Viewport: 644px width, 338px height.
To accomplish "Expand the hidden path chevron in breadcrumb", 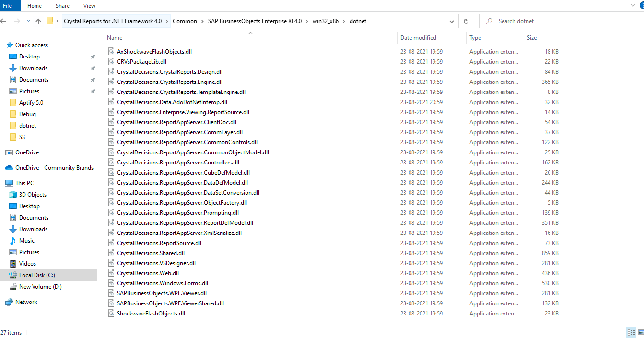I will coord(58,21).
